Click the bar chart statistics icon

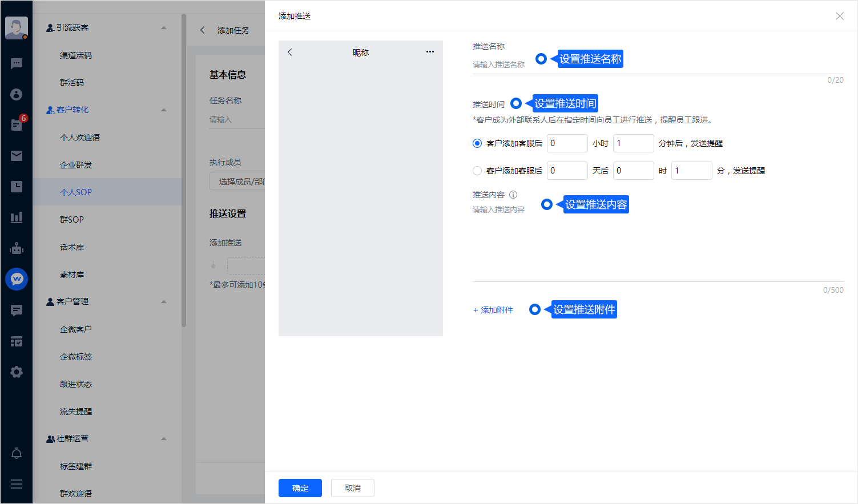(x=17, y=217)
